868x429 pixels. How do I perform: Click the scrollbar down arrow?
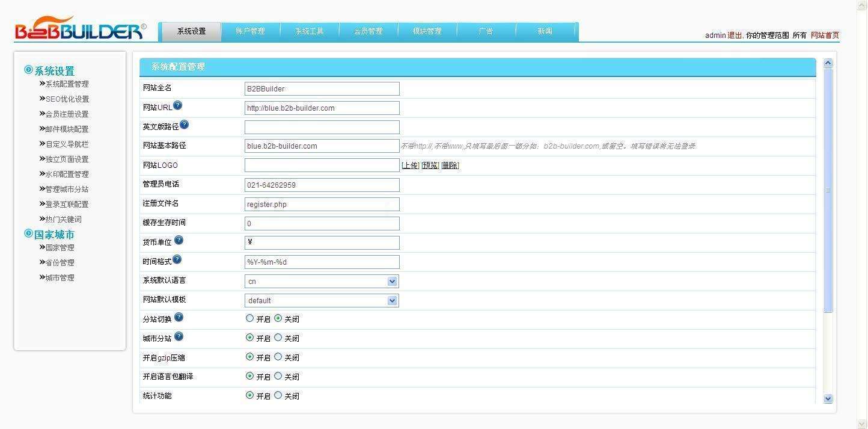click(828, 398)
